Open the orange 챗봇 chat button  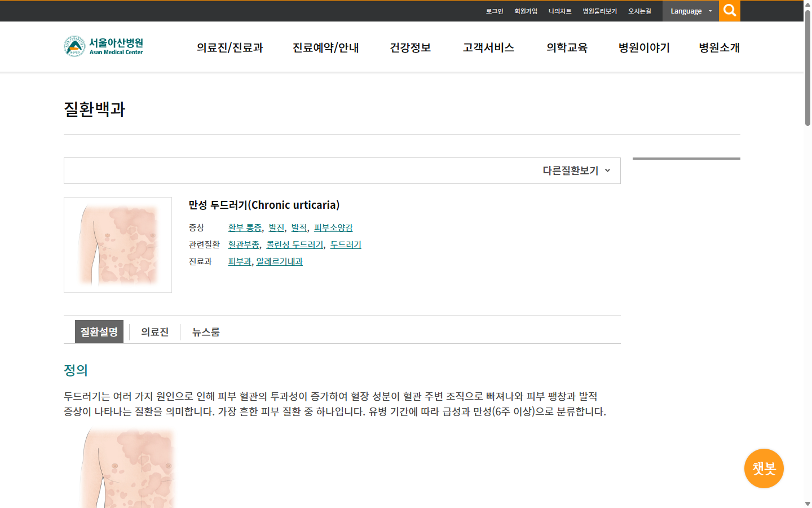(x=764, y=468)
